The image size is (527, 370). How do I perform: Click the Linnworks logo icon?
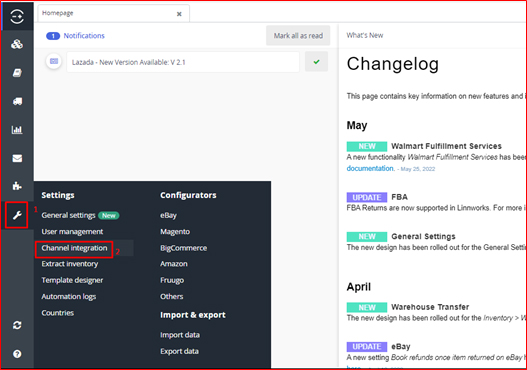point(17,16)
